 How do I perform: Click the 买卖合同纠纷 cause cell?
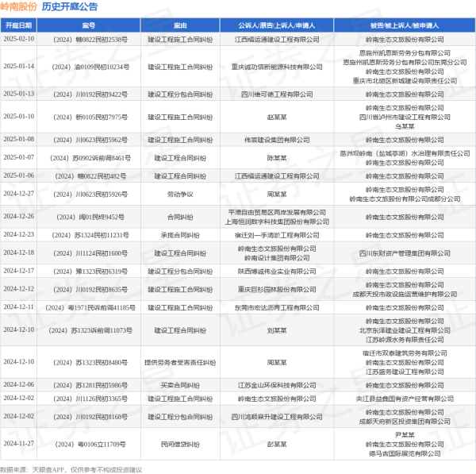(180, 385)
